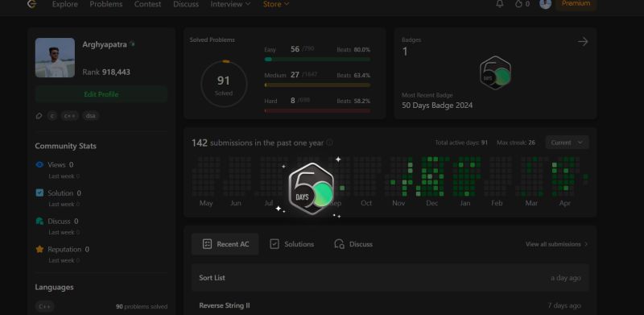The image size is (644, 315).
Task: Click the Views eye icon
Action: pyautogui.click(x=39, y=164)
